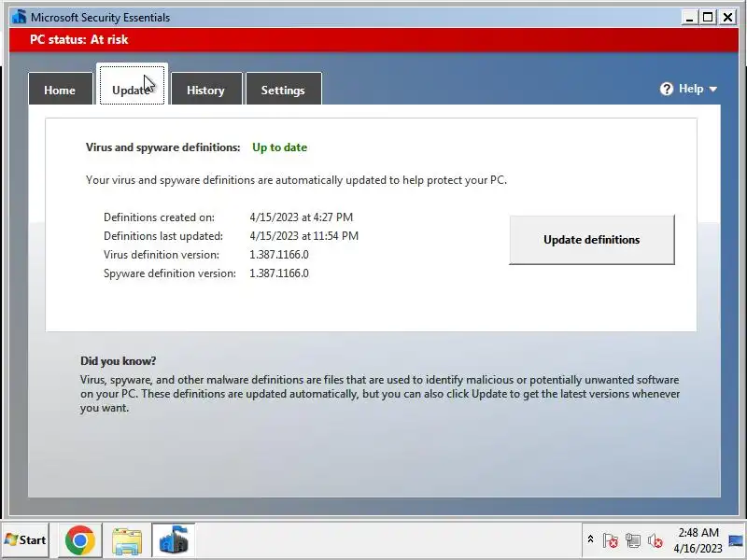Click the Virus definition version value

pos(279,254)
